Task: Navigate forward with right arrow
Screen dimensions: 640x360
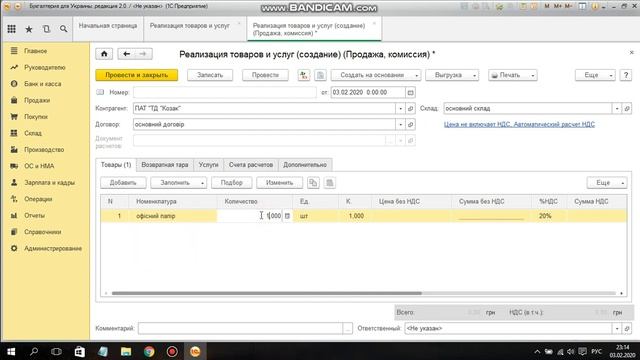Action: [x=143, y=54]
